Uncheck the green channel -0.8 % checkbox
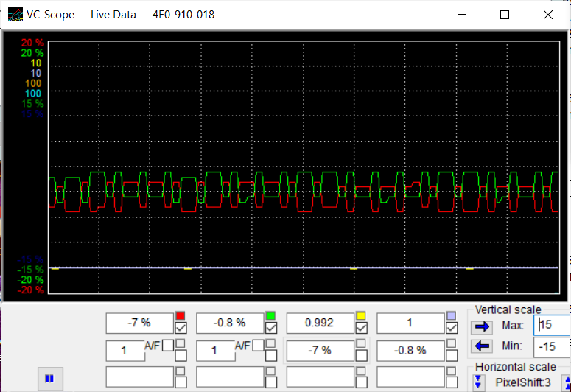The height and width of the screenshot is (392, 571). coord(271,328)
